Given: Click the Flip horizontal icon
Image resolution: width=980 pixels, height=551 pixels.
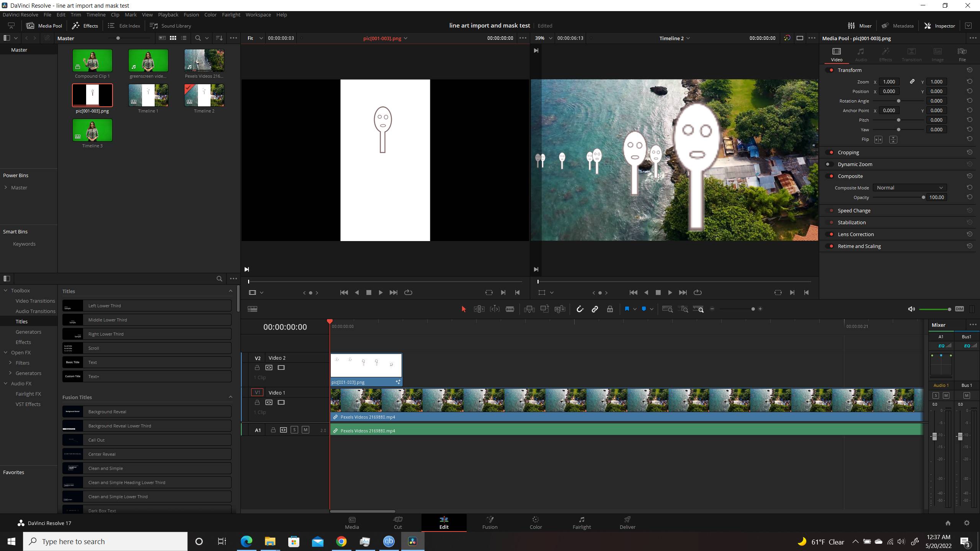Looking at the screenshot, I should pyautogui.click(x=878, y=140).
